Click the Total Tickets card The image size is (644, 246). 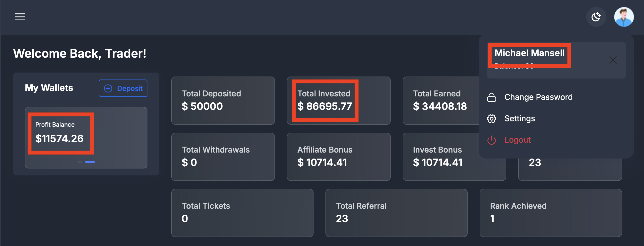pyautogui.click(x=242, y=213)
